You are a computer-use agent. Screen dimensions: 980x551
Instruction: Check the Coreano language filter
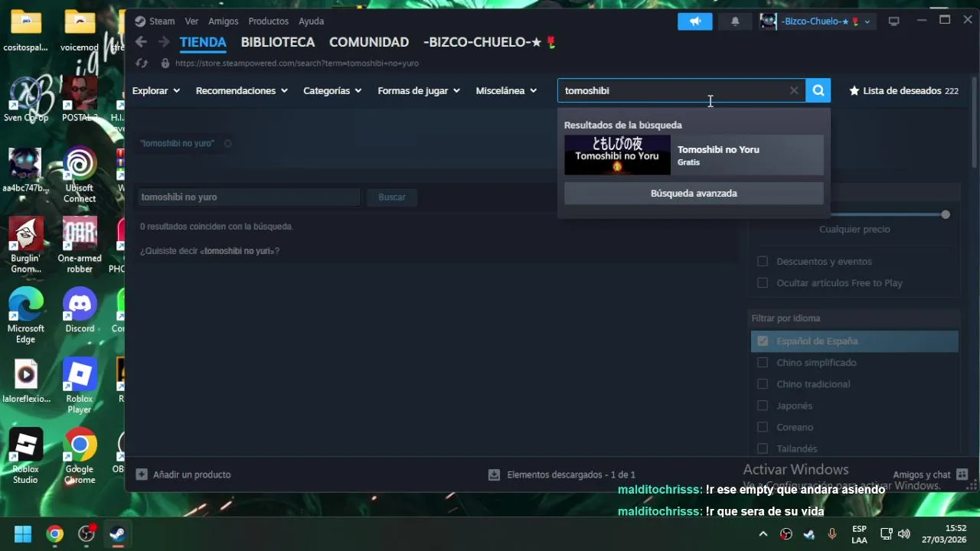pyautogui.click(x=763, y=427)
